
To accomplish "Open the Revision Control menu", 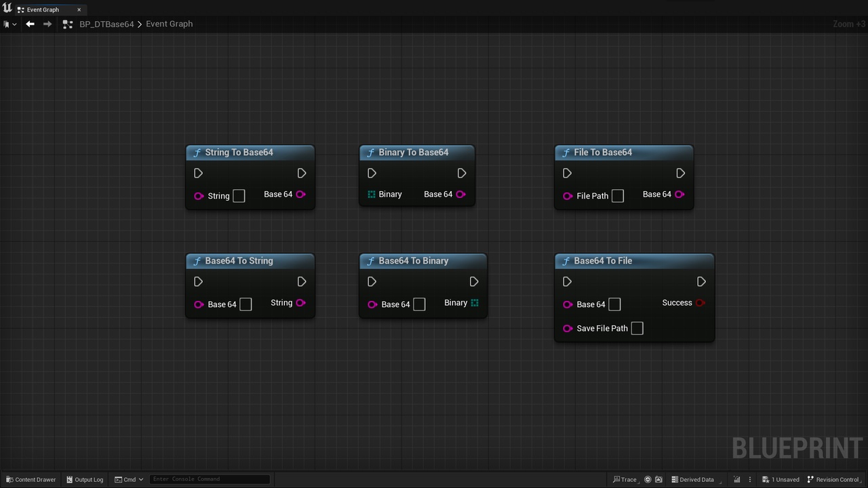I will click(x=835, y=479).
